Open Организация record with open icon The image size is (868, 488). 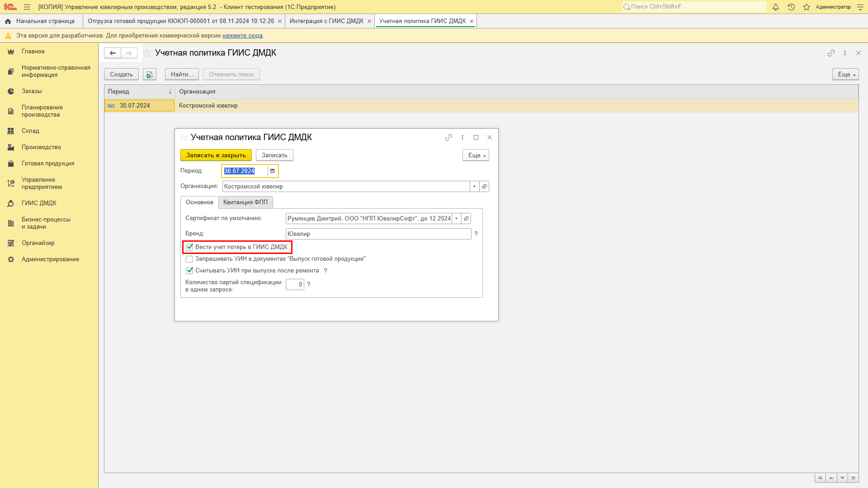[484, 186]
